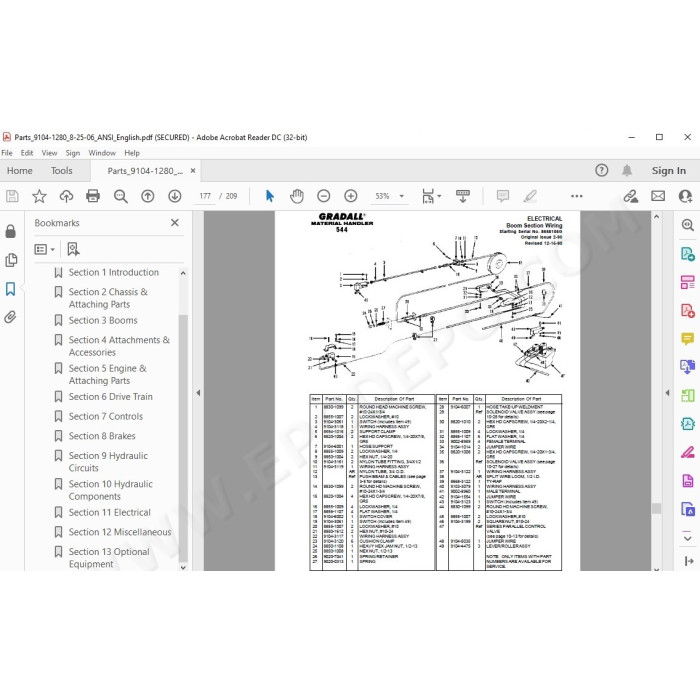The image size is (700, 700).
Task: Click the document vertical scrollbar thumb
Action: coord(656,508)
